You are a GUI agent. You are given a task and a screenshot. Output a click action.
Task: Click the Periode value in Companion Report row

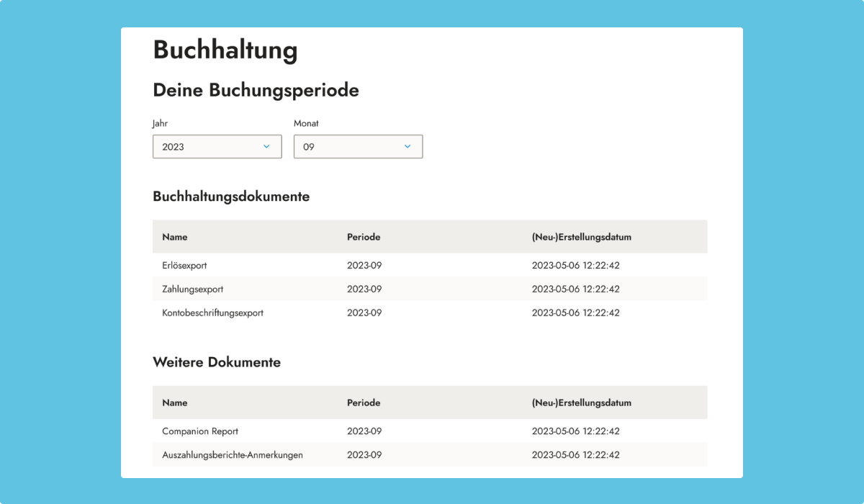364,431
